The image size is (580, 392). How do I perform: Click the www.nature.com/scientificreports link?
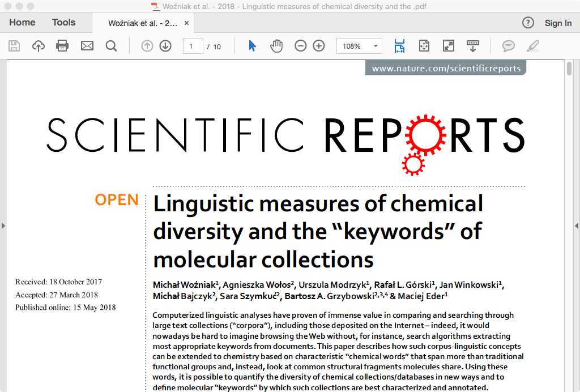point(446,69)
